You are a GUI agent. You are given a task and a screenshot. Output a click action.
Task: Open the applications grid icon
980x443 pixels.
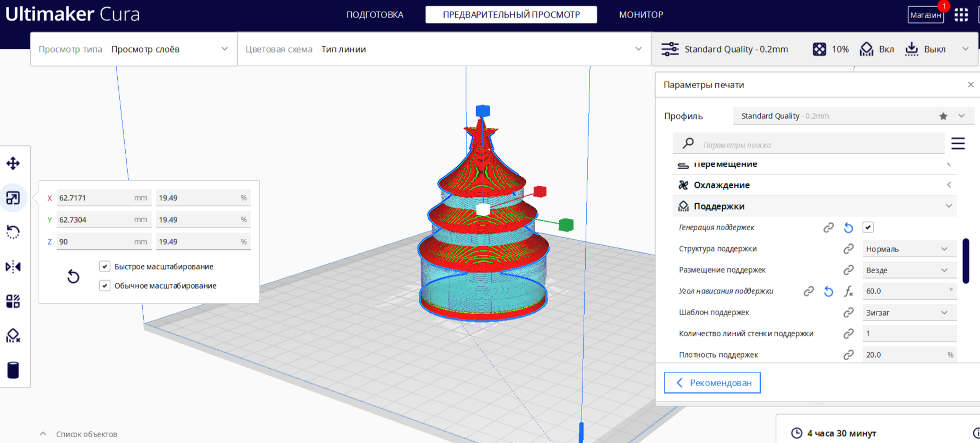click(961, 15)
